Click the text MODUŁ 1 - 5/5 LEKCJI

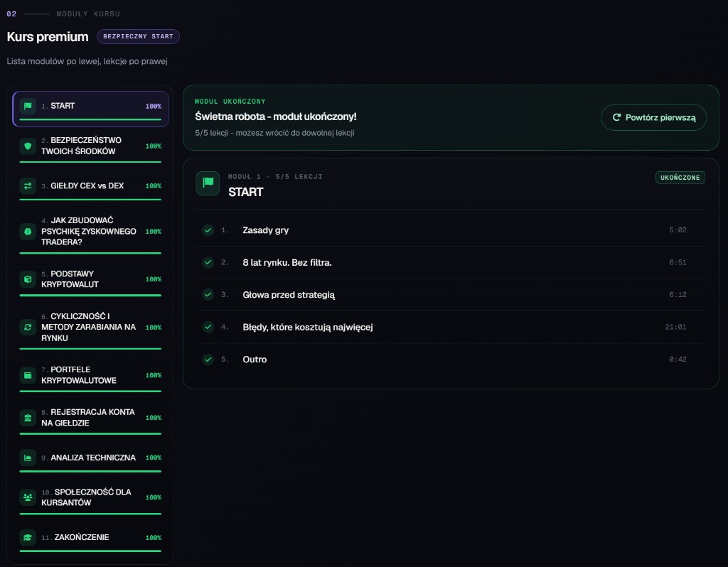(275, 177)
